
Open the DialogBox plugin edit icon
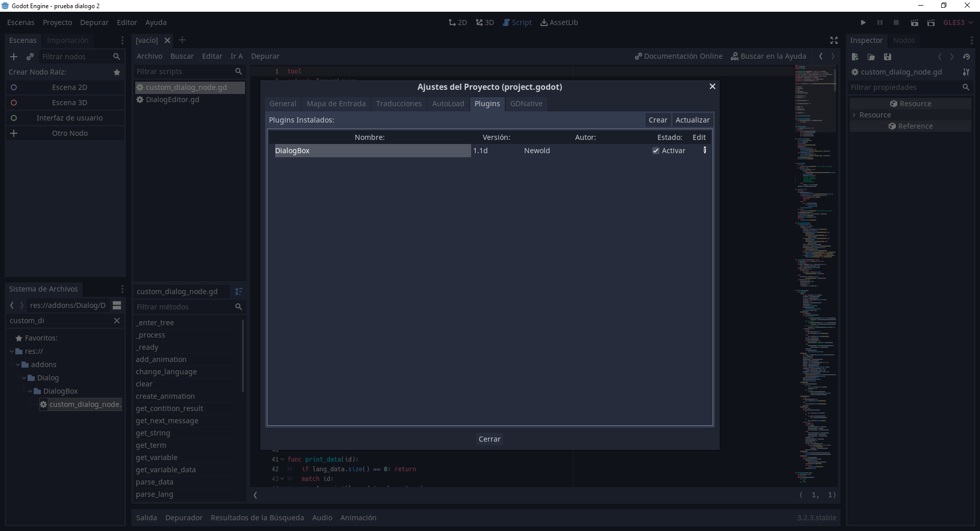coord(705,150)
